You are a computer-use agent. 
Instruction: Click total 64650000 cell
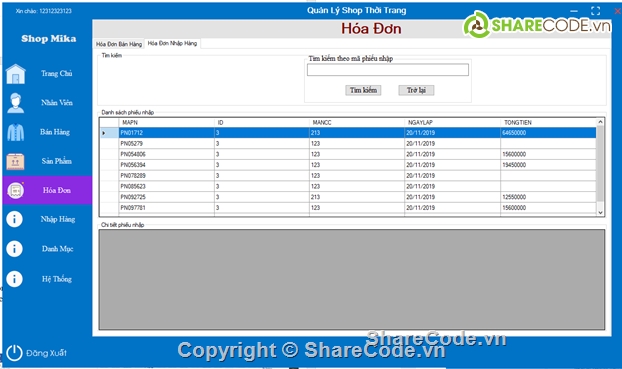(x=548, y=133)
